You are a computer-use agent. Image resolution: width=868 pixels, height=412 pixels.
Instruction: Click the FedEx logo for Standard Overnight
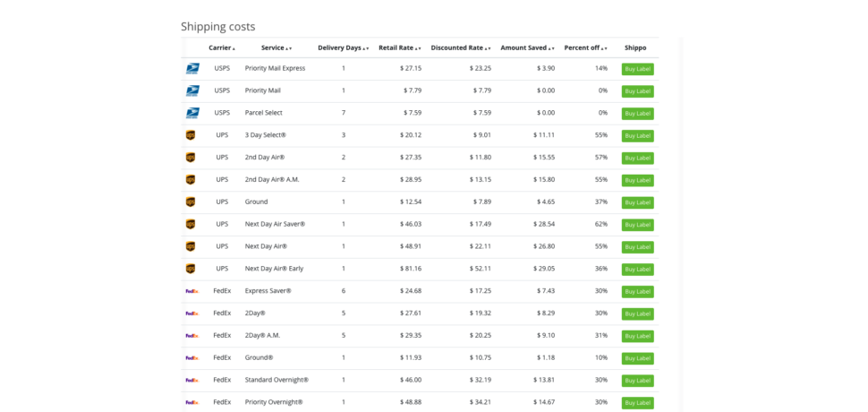(192, 380)
